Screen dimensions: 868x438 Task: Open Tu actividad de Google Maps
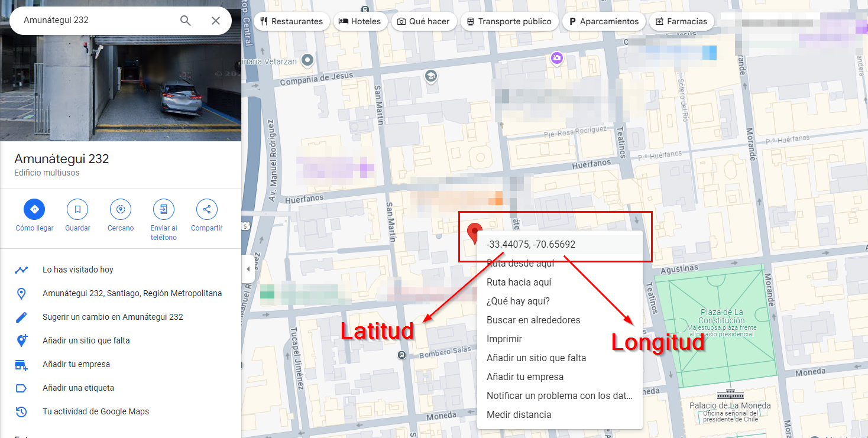pos(121,411)
